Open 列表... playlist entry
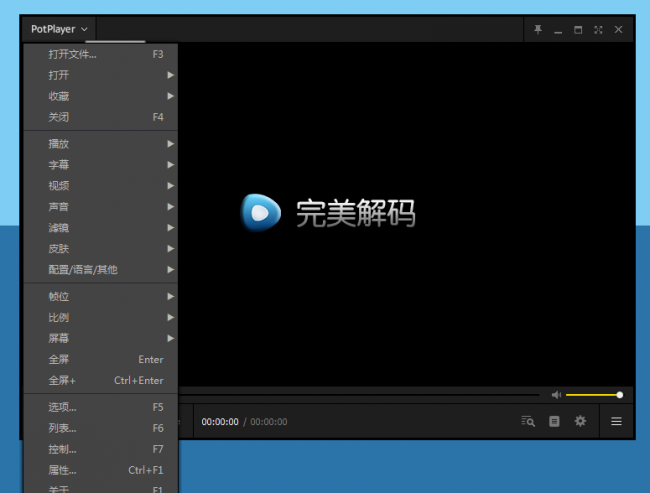Viewport: 650px width, 493px height. (101, 428)
